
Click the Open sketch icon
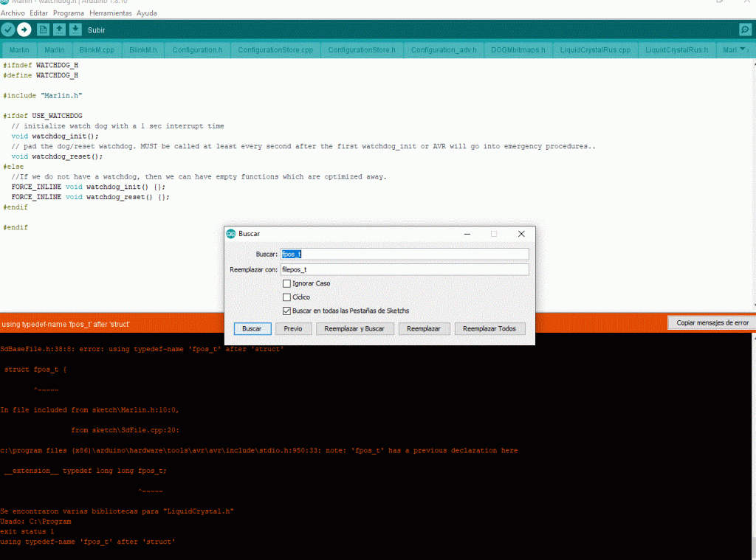click(59, 30)
